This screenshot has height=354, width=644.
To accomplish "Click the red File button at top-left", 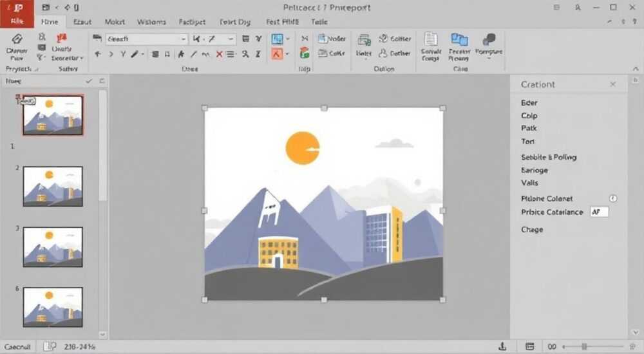I will click(x=17, y=14).
